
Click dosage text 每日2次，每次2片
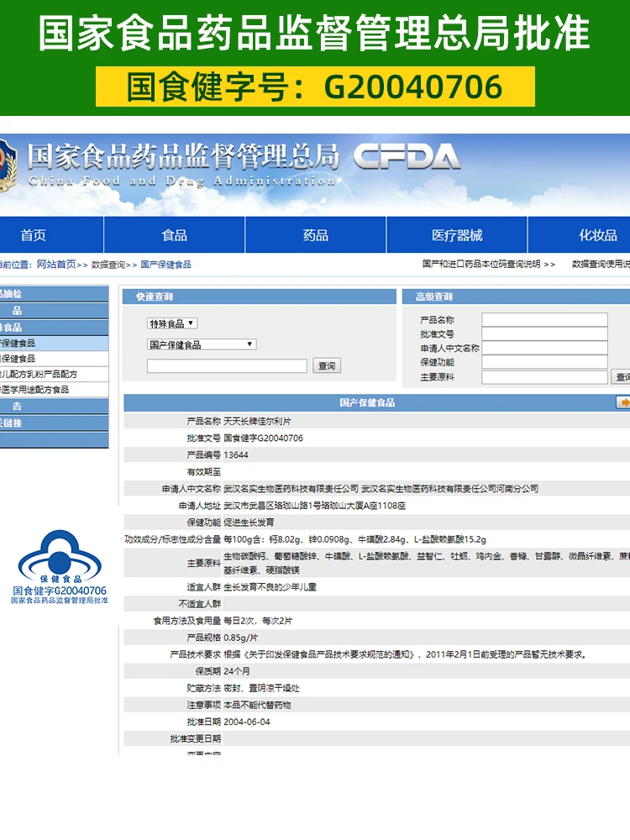point(258,621)
